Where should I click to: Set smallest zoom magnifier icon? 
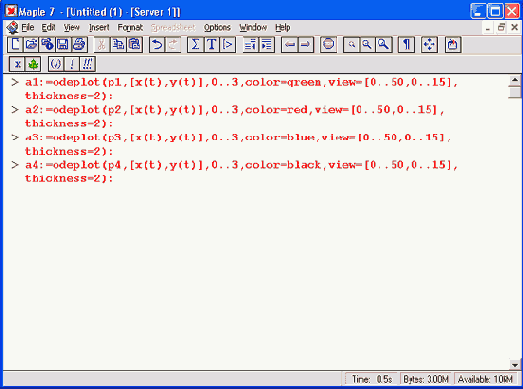click(x=352, y=44)
